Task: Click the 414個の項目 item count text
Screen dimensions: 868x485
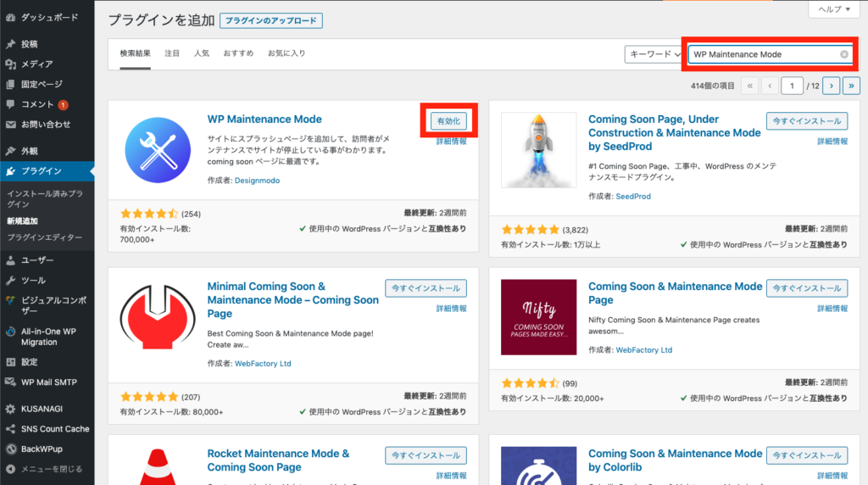Action: pos(712,86)
